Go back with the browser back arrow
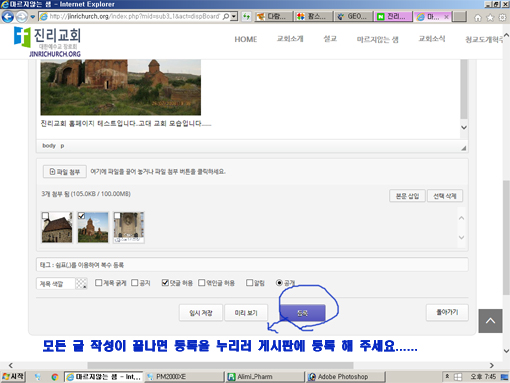The image size is (510, 383). tap(8, 16)
